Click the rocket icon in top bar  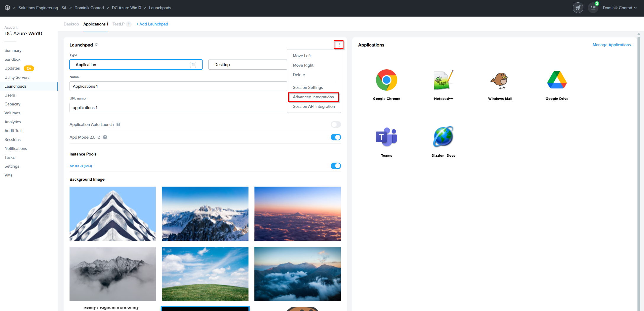pyautogui.click(x=578, y=8)
